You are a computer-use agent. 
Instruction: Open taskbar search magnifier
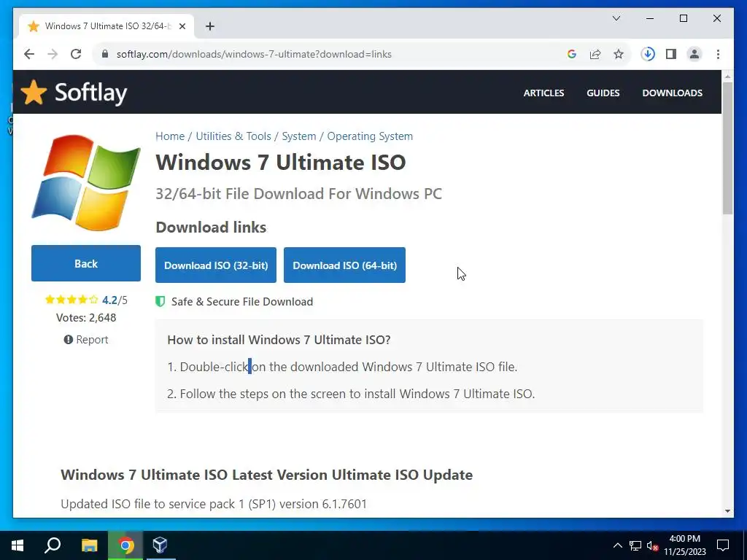click(x=53, y=545)
